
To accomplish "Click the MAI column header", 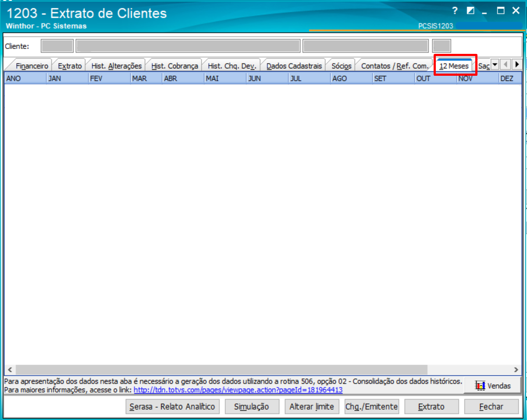I will coord(225,79).
